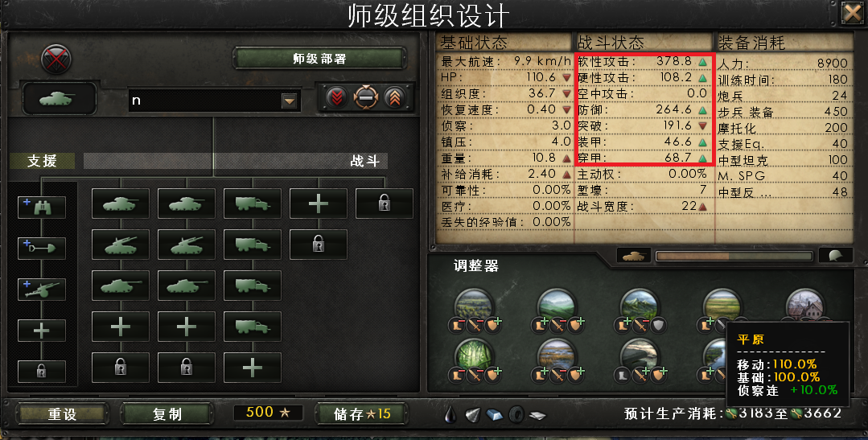The height and width of the screenshot is (440, 868).
Task: Open the template name dropdown arrow
Action: pyautogui.click(x=289, y=101)
